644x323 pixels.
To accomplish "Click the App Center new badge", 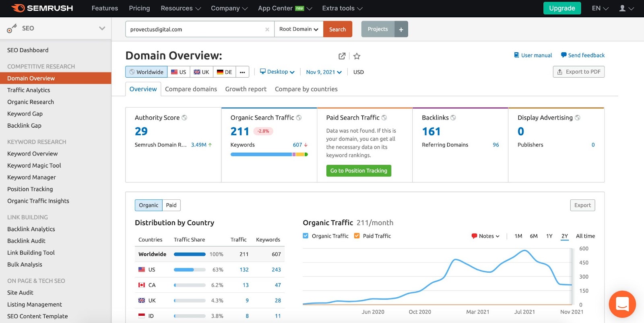I will [x=300, y=8].
